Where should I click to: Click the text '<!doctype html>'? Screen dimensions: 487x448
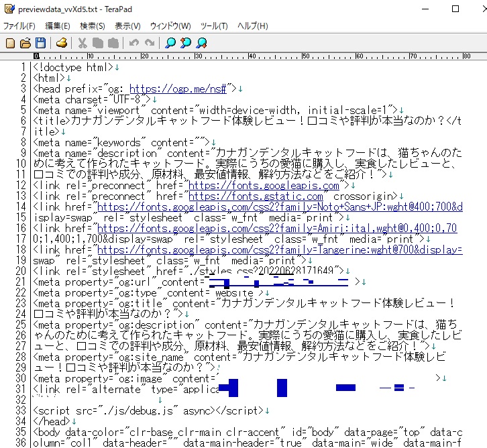click(x=73, y=67)
